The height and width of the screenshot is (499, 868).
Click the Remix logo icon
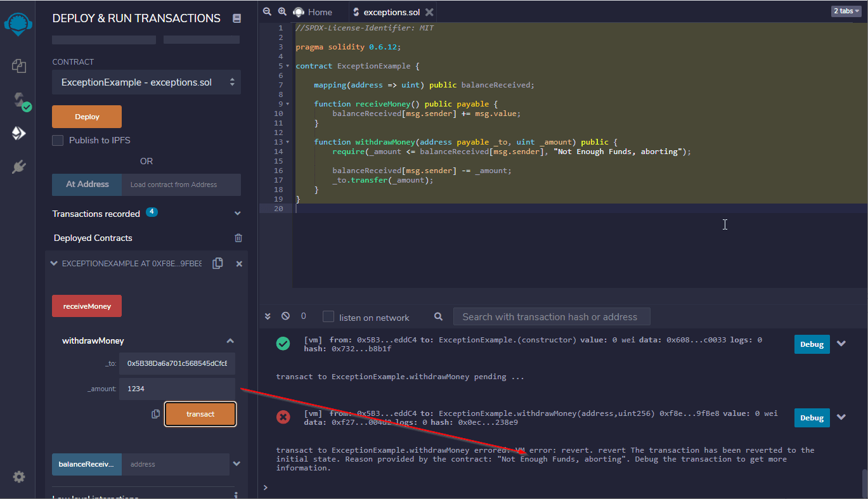[18, 23]
